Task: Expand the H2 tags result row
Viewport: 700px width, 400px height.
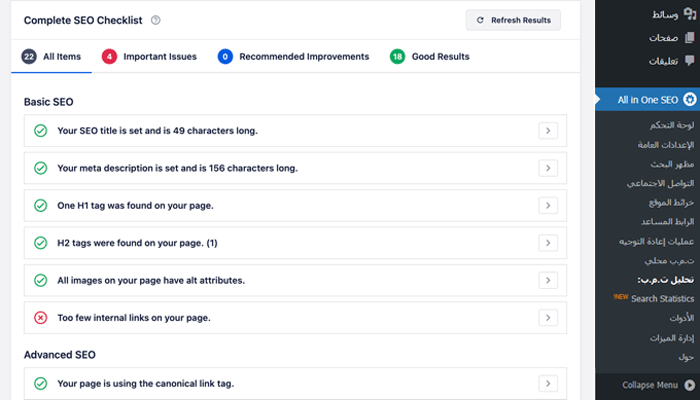Action: [x=547, y=242]
